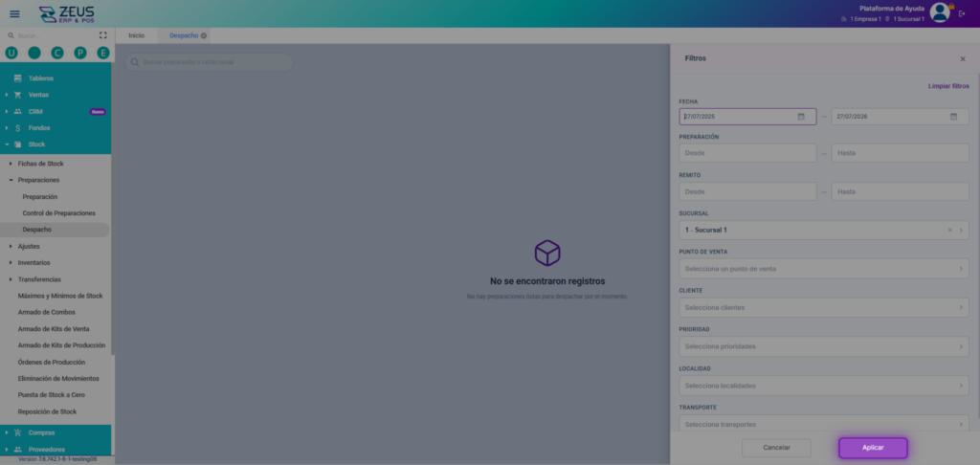Open Control de Preparaciones menu item
Screen dimensions: 980x465
58,213
